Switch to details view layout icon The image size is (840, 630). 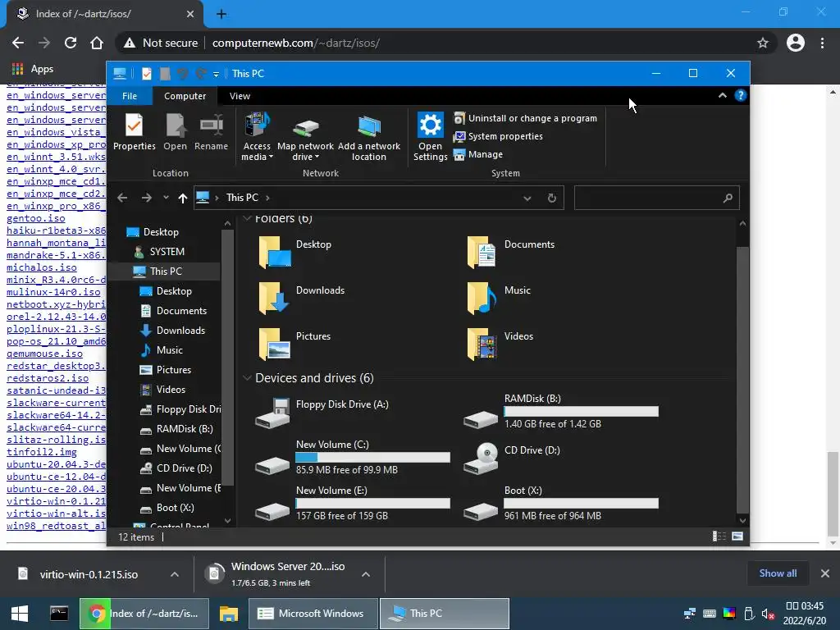click(719, 536)
